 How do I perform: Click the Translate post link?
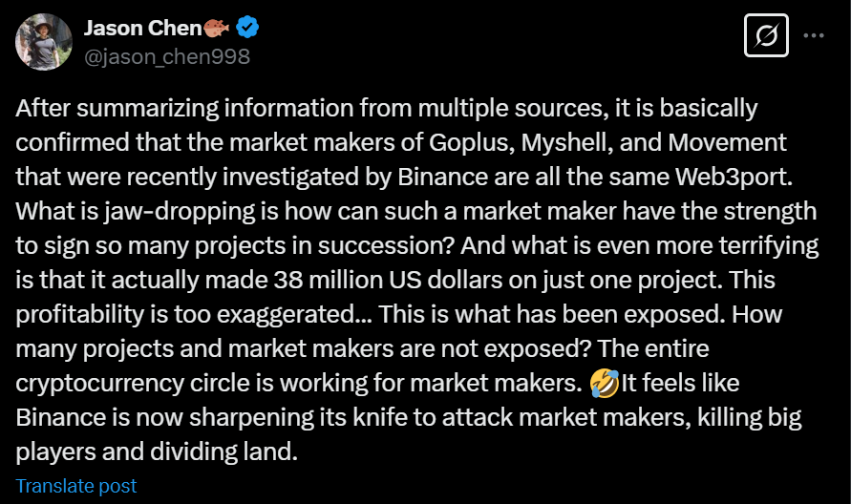point(76,486)
